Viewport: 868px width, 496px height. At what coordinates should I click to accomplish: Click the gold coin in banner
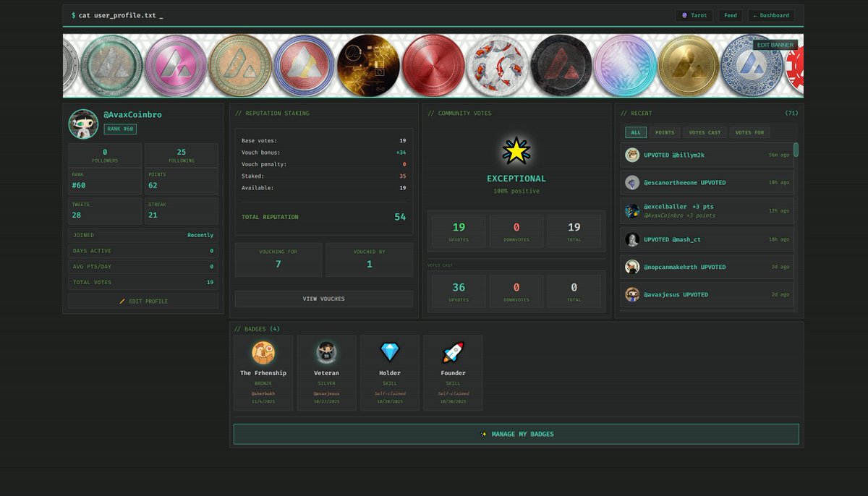pyautogui.click(x=689, y=66)
